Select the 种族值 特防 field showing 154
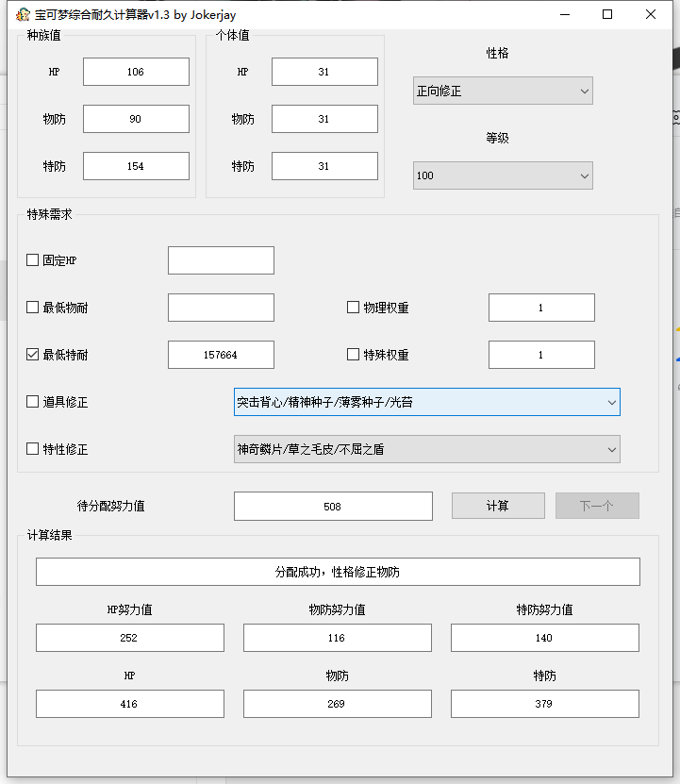 [136, 166]
